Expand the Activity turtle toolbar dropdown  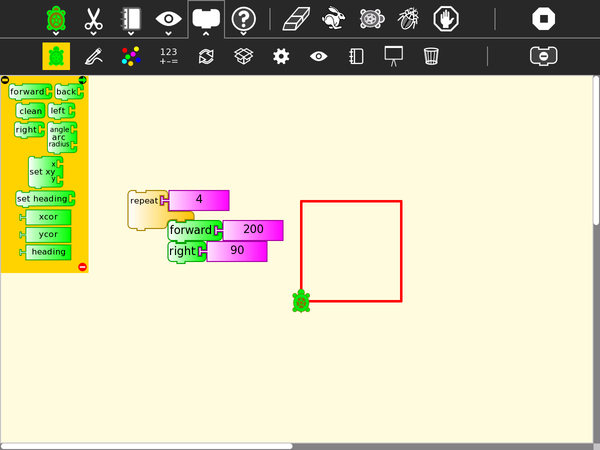(56, 18)
